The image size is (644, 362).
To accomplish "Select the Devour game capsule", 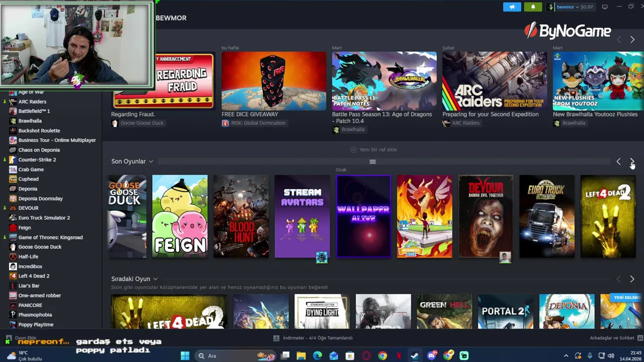I will (x=486, y=216).
